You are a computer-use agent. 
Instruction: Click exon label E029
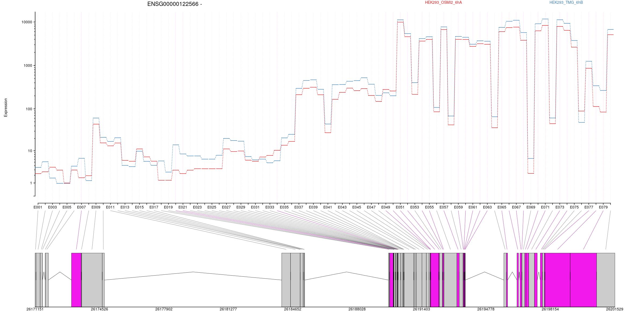coord(241,207)
